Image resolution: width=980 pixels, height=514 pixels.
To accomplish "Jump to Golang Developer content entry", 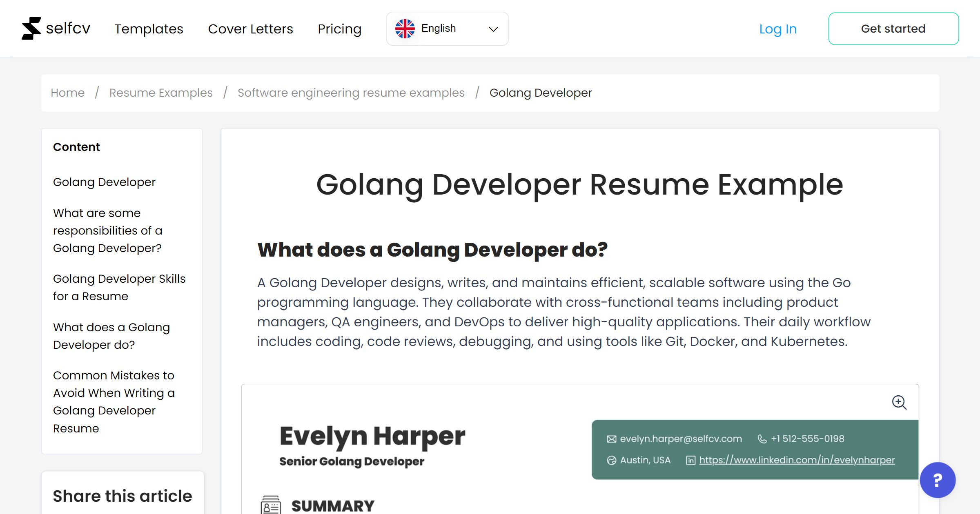I will (104, 182).
